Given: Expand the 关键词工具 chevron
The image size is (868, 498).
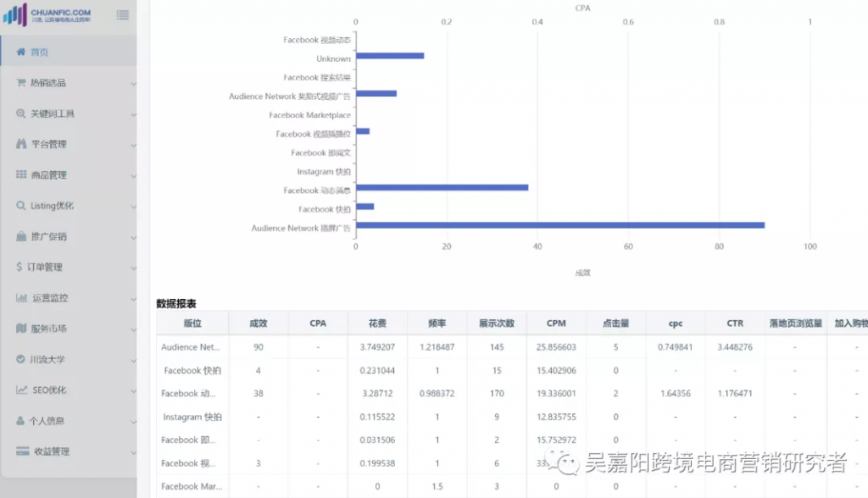Looking at the screenshot, I should pos(133,114).
